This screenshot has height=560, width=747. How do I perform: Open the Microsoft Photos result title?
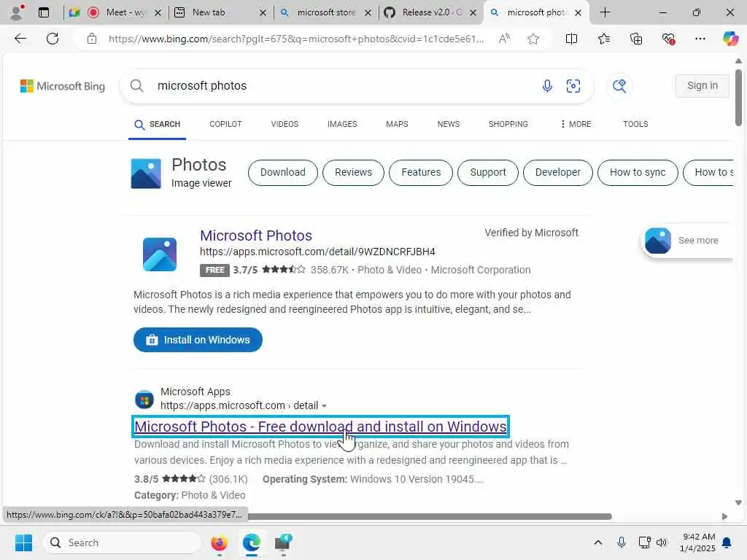coord(256,236)
